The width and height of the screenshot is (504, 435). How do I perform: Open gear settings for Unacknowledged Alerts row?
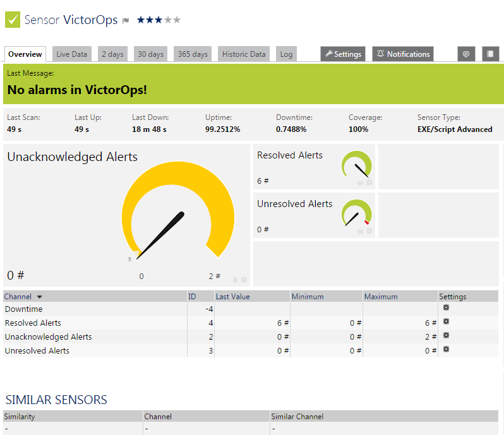click(x=446, y=335)
